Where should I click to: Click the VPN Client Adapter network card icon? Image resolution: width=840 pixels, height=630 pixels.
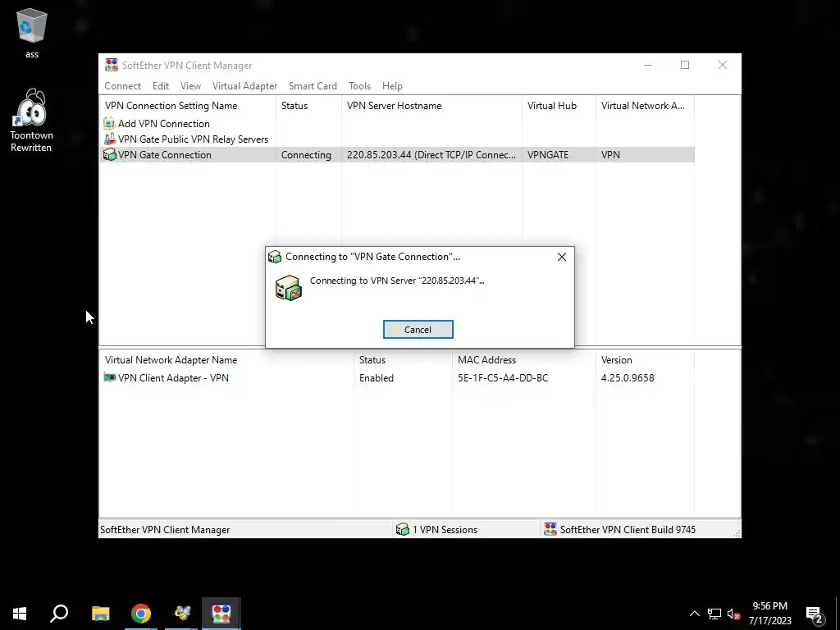[110, 377]
